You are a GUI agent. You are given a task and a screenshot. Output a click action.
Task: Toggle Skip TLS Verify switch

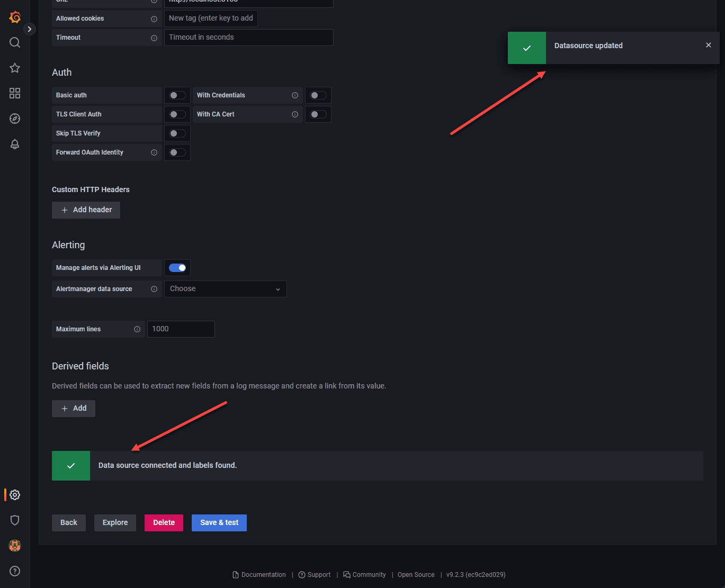[177, 133]
